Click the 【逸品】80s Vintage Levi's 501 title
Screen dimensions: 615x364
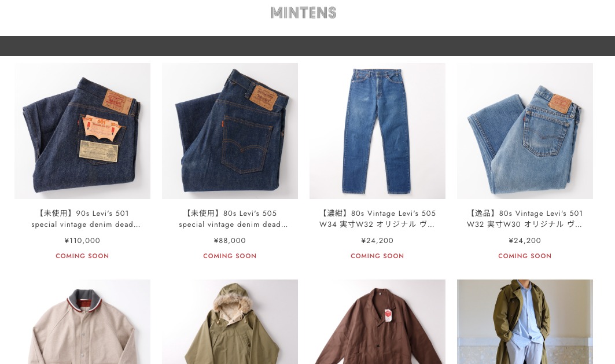(x=525, y=219)
